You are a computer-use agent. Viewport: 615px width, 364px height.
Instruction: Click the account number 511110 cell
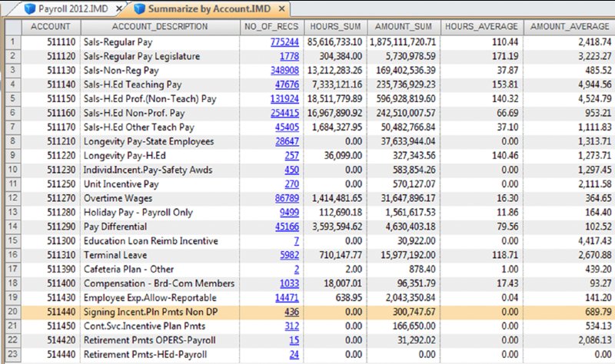[51, 42]
